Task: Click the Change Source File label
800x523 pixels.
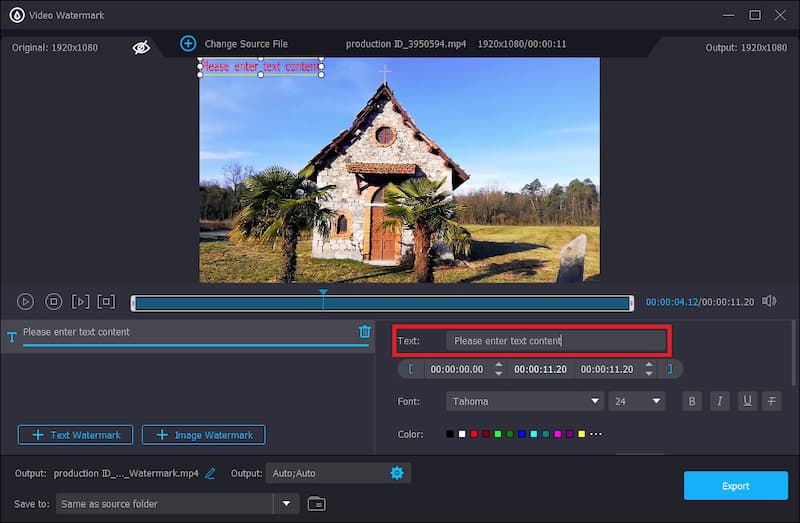Action: click(246, 44)
